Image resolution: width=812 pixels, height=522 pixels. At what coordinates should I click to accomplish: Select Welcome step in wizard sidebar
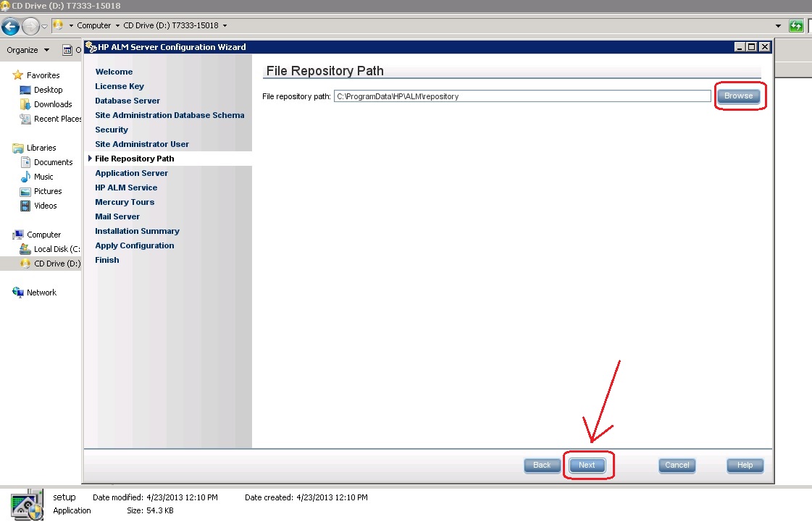pos(114,72)
